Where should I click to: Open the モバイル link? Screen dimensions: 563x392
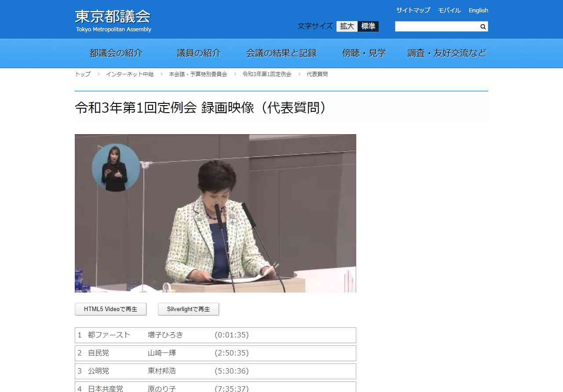click(x=450, y=10)
